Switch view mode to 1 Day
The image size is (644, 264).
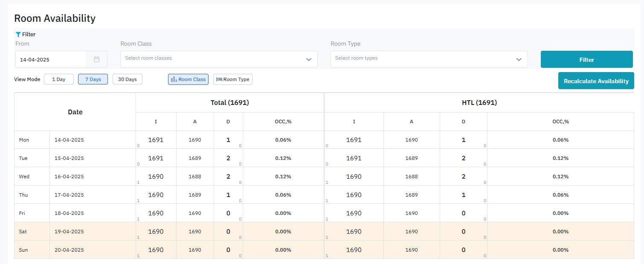click(x=59, y=79)
